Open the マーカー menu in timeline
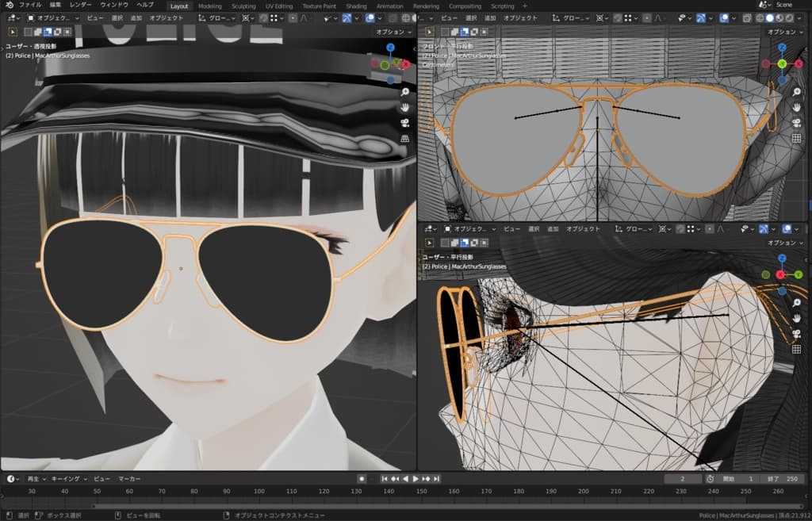The image size is (812, 521). tap(129, 479)
